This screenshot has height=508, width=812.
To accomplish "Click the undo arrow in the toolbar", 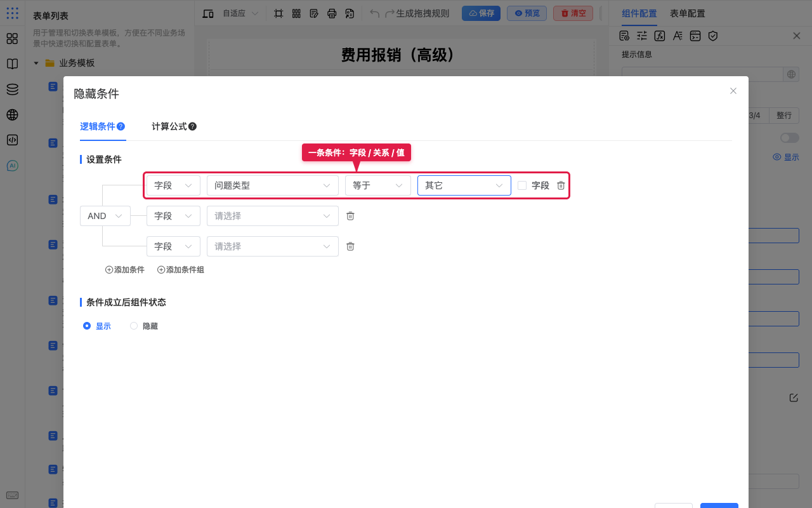I will (375, 13).
